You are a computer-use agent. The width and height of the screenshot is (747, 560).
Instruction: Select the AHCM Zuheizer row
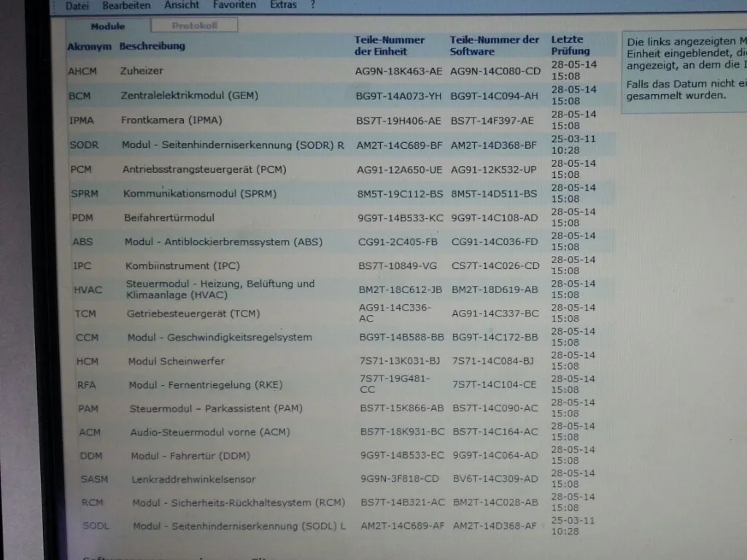[142, 71]
